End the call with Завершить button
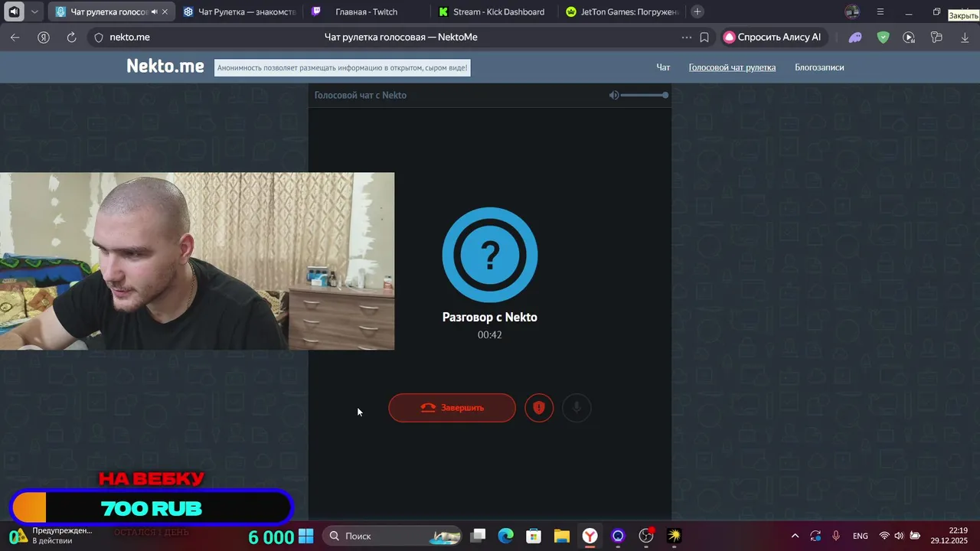 point(452,408)
